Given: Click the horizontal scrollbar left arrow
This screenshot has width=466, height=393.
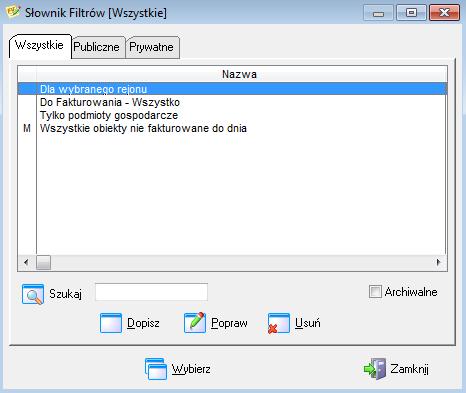Looking at the screenshot, I should pyautogui.click(x=26, y=262).
